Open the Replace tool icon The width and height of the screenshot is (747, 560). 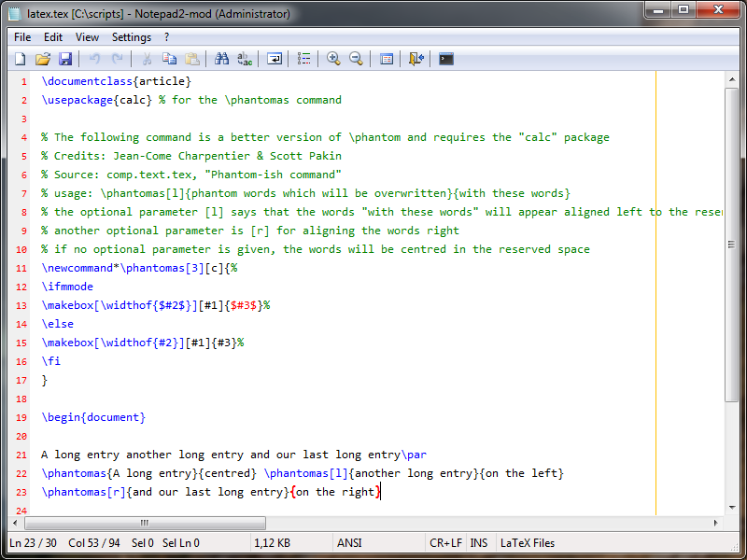[x=245, y=59]
